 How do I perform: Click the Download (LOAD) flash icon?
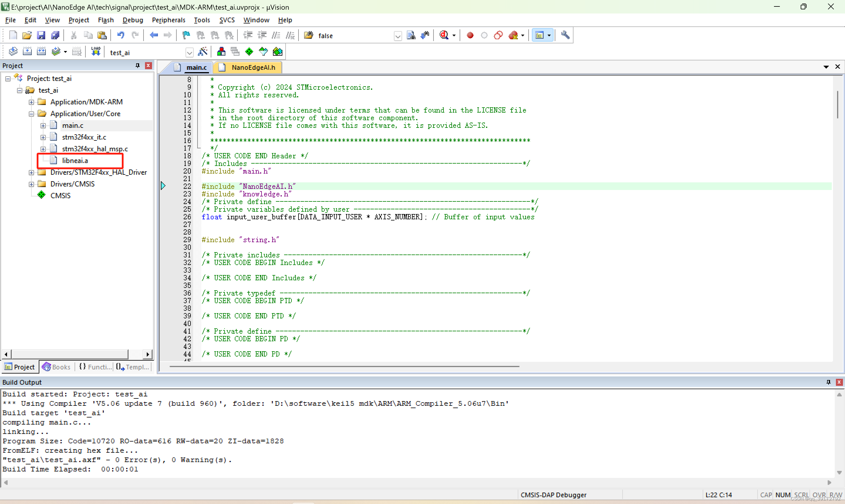(95, 52)
